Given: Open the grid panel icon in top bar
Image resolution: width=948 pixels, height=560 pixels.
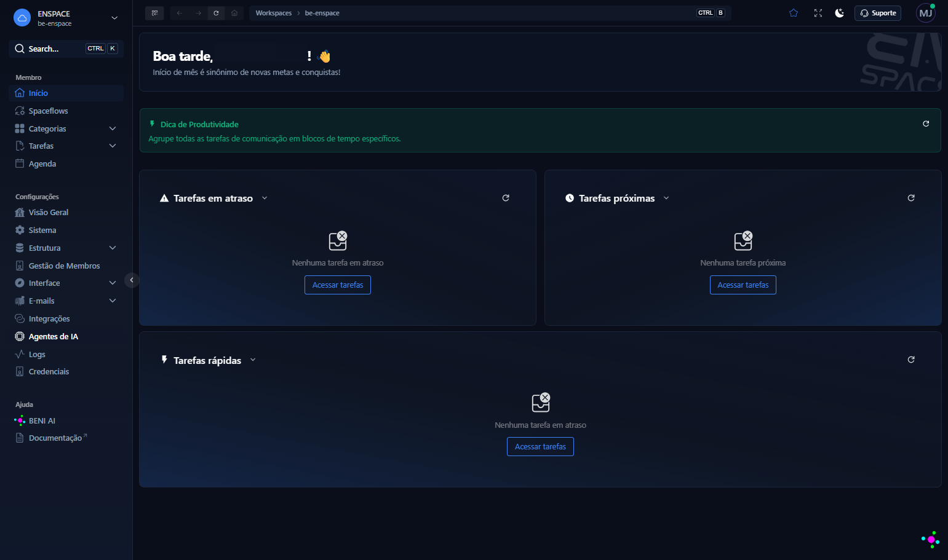Looking at the screenshot, I should [x=154, y=13].
